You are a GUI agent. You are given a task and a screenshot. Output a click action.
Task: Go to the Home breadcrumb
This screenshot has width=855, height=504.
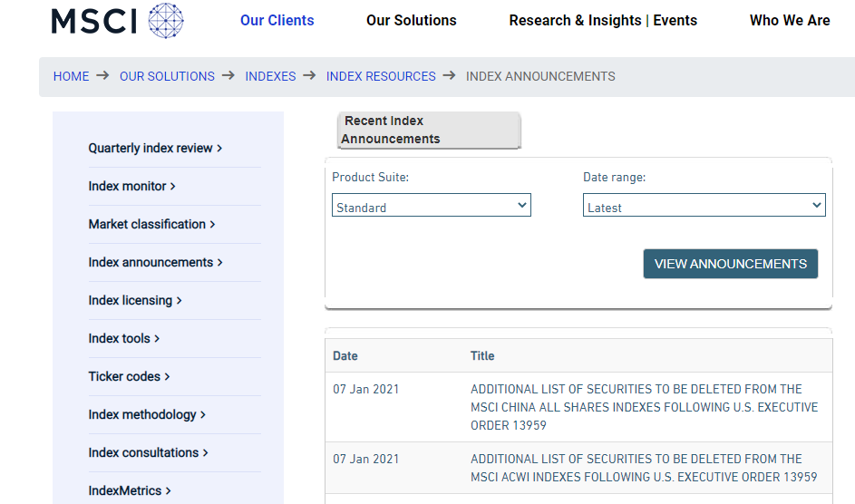(71, 76)
